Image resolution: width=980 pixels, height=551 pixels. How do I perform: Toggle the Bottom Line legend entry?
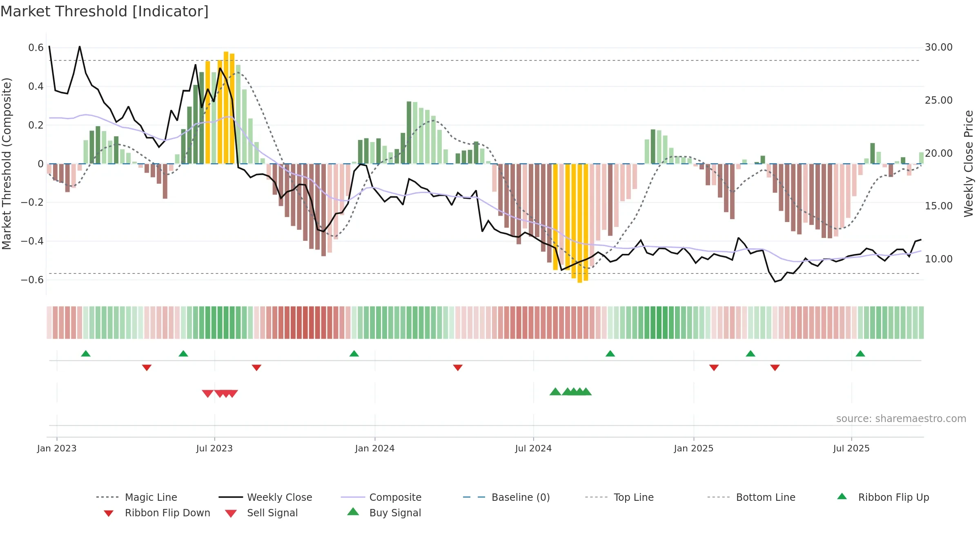[751, 497]
